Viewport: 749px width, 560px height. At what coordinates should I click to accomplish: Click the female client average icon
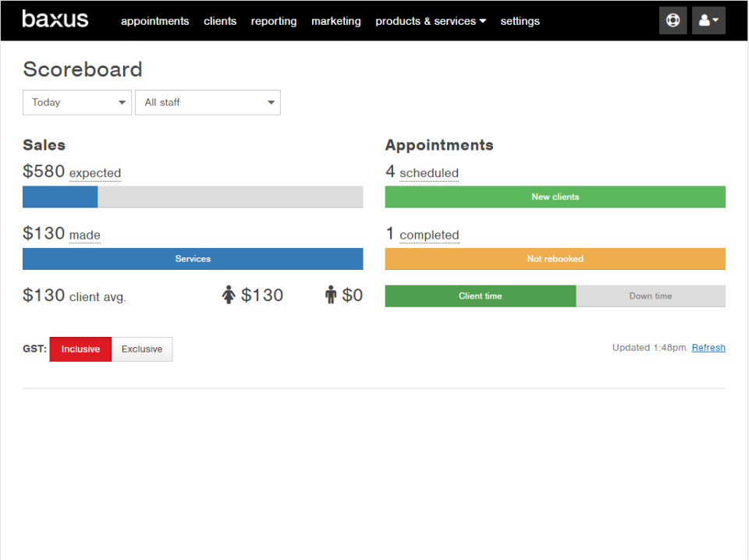[x=227, y=294]
